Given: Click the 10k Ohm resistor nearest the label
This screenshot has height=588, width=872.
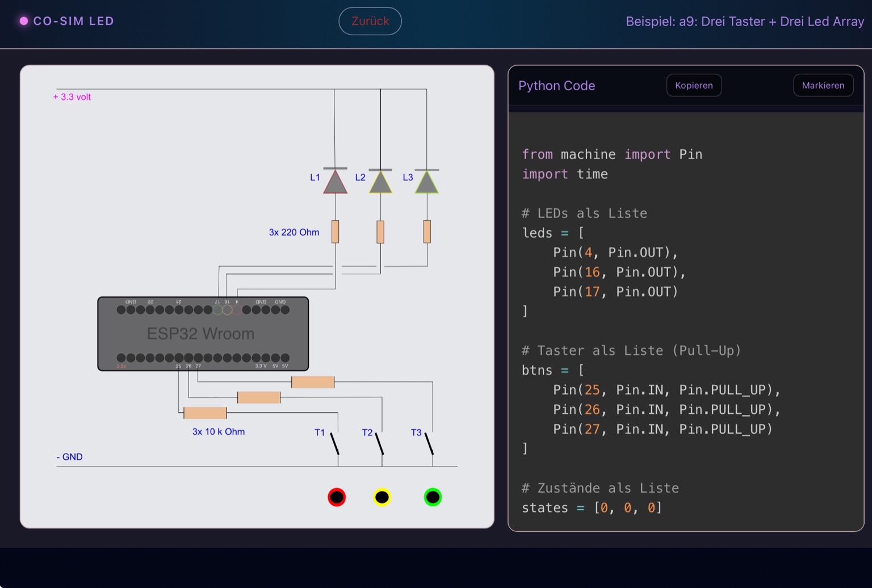Looking at the screenshot, I should [205, 413].
